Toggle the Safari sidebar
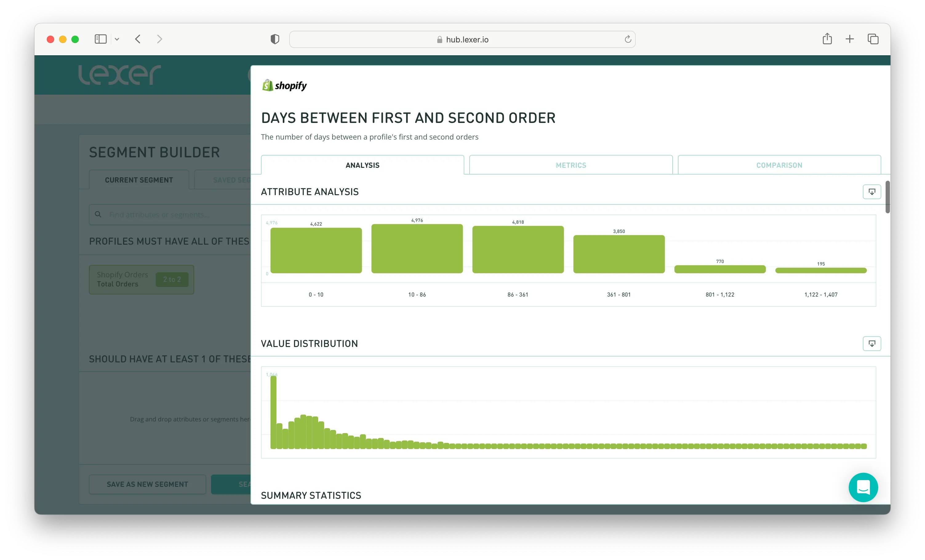Image resolution: width=925 pixels, height=560 pixels. [100, 39]
